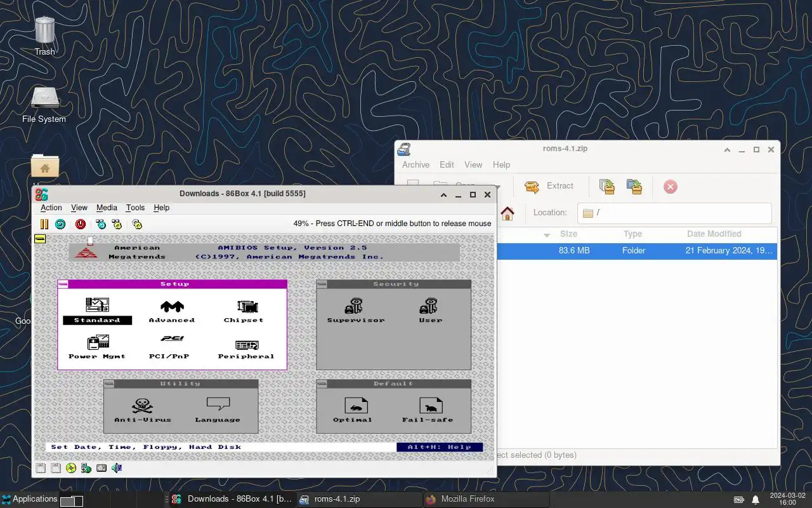This screenshot has height=508, width=812.
Task: Open the Help menu in 86Box
Action: coord(162,208)
